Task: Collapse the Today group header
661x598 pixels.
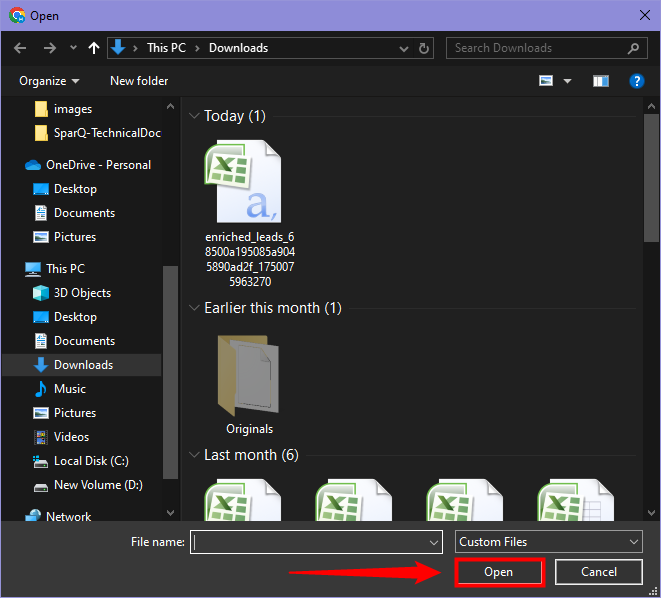Action: point(194,116)
